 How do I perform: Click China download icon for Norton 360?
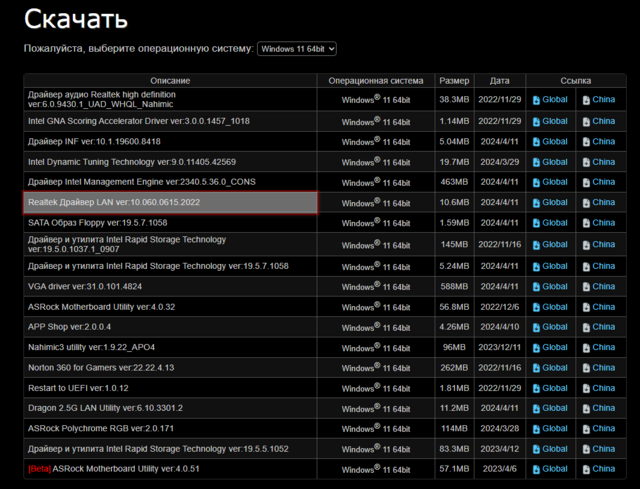coord(587,367)
